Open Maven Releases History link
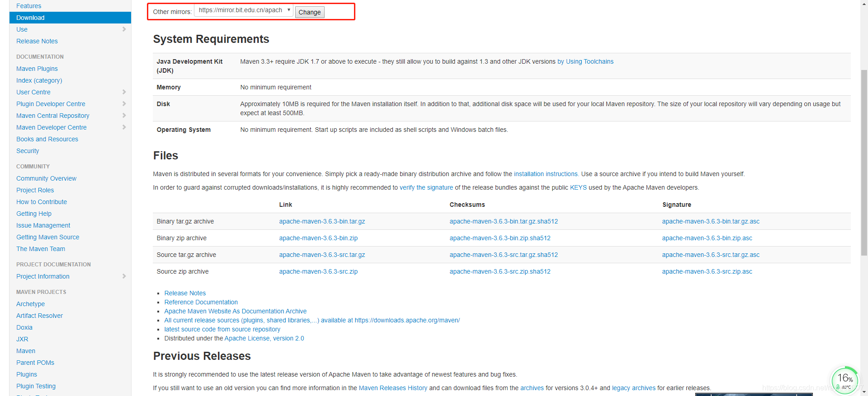The image size is (868, 396). (393, 388)
